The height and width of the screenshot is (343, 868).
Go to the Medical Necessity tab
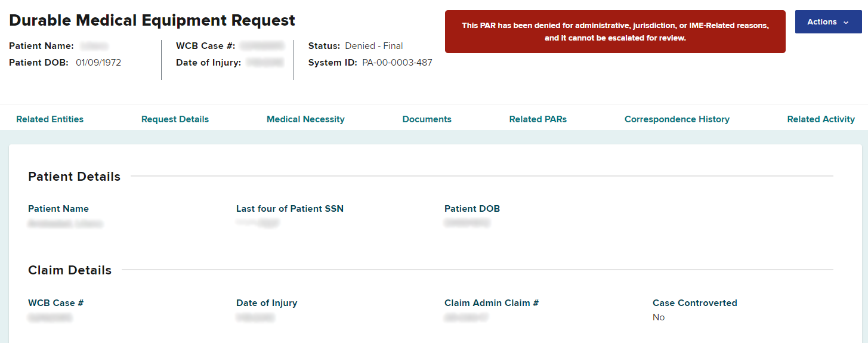(x=305, y=119)
